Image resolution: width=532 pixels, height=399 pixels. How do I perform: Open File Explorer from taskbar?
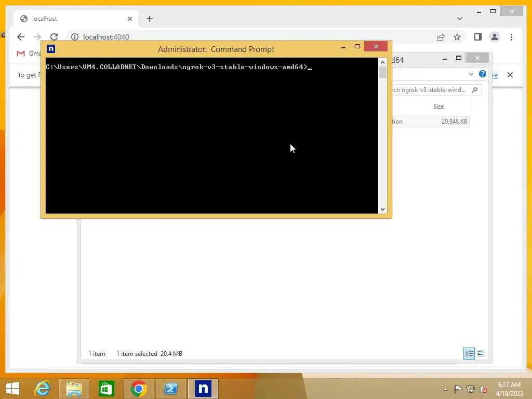click(x=74, y=389)
